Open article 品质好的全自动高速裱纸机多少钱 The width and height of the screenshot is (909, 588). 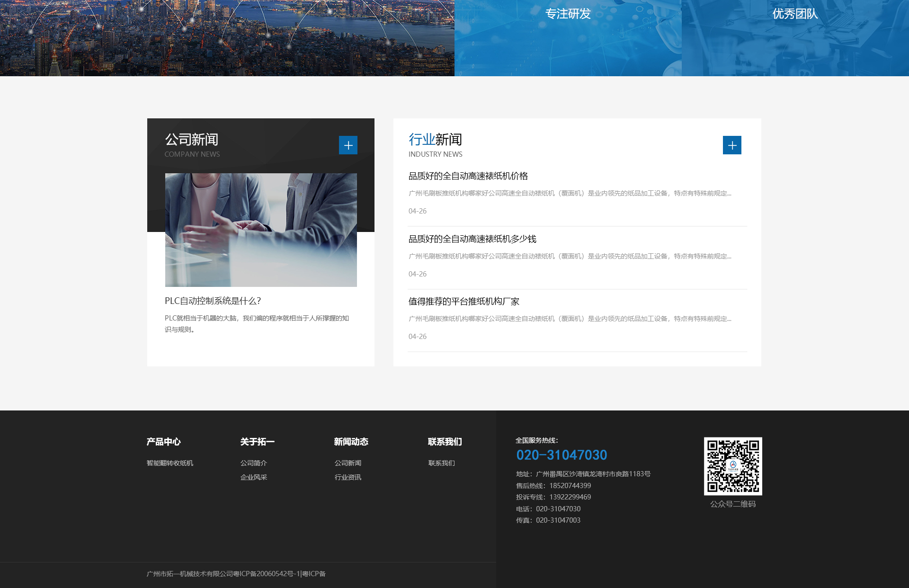click(x=472, y=239)
